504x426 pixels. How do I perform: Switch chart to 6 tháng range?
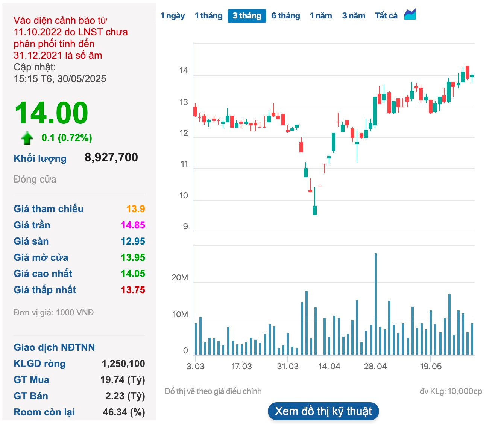click(x=285, y=16)
